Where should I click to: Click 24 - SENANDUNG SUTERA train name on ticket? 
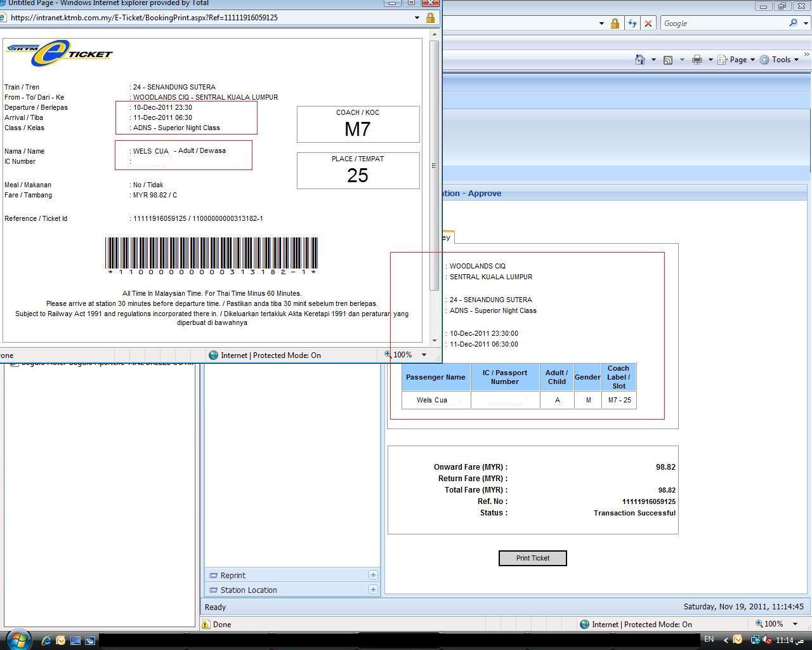[x=174, y=87]
